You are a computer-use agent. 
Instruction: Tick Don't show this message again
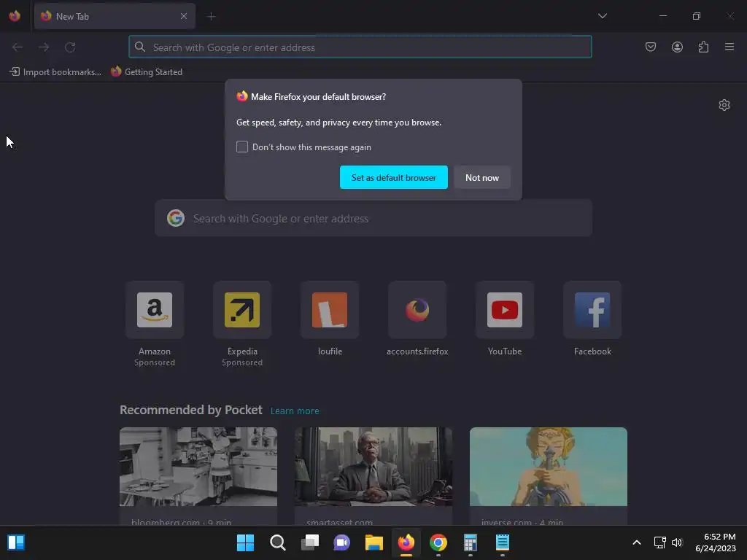(242, 147)
